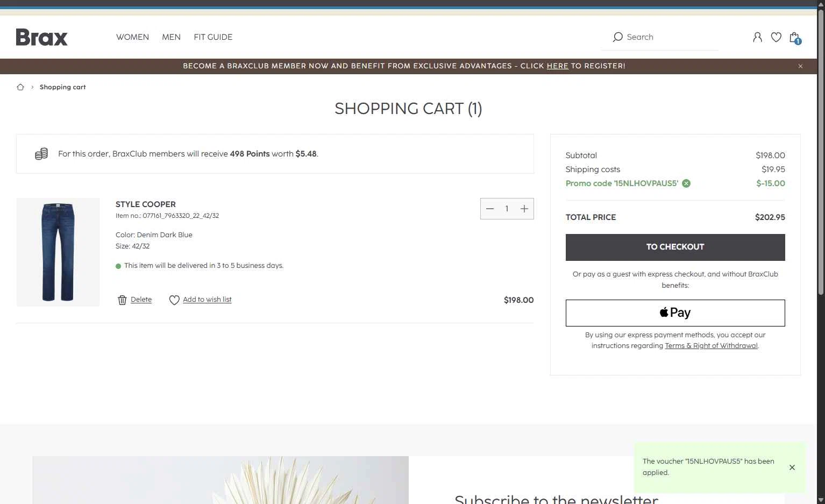Viewport: 825px width, 504px height.
Task: Open the account profile icon
Action: (x=757, y=37)
